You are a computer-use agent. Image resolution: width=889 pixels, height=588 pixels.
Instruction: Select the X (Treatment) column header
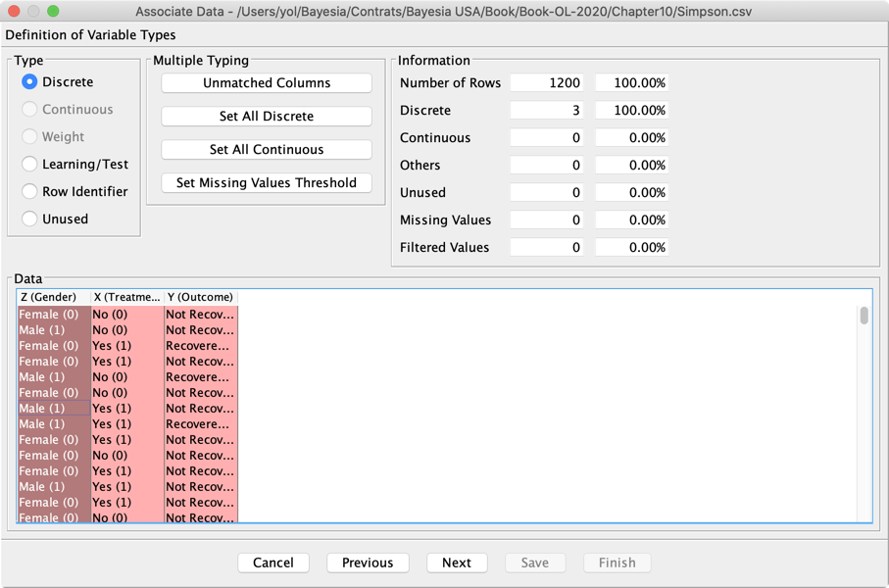point(127,297)
